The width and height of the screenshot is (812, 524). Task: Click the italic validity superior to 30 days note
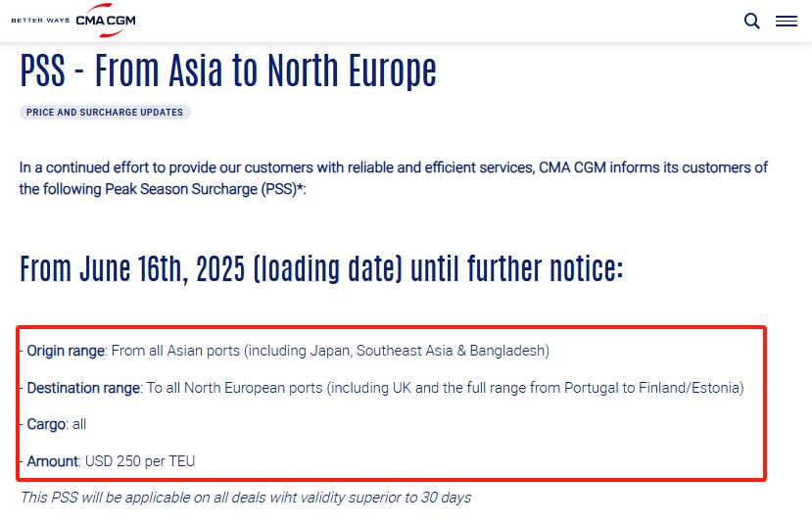(x=246, y=498)
